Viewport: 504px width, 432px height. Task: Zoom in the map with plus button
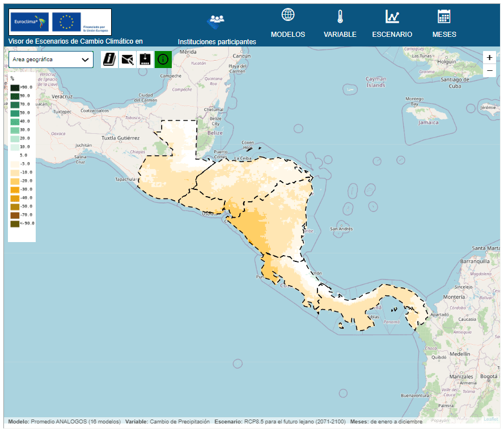tap(490, 57)
